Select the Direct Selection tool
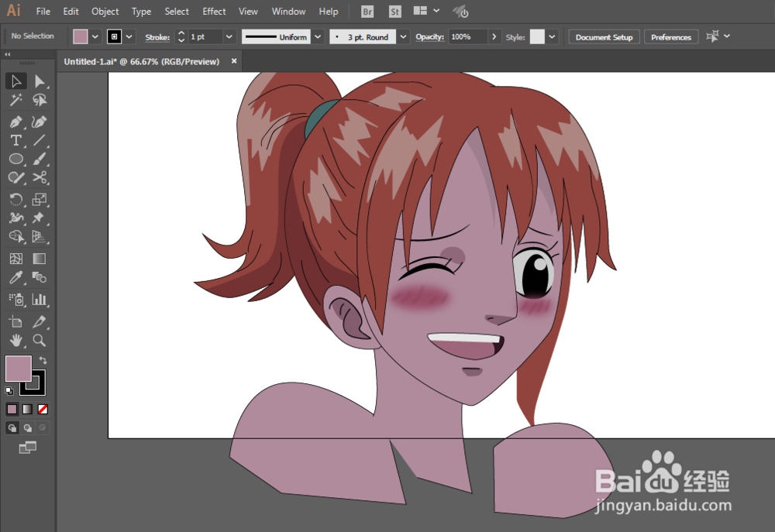Screen dimensions: 775x532 click(x=40, y=81)
